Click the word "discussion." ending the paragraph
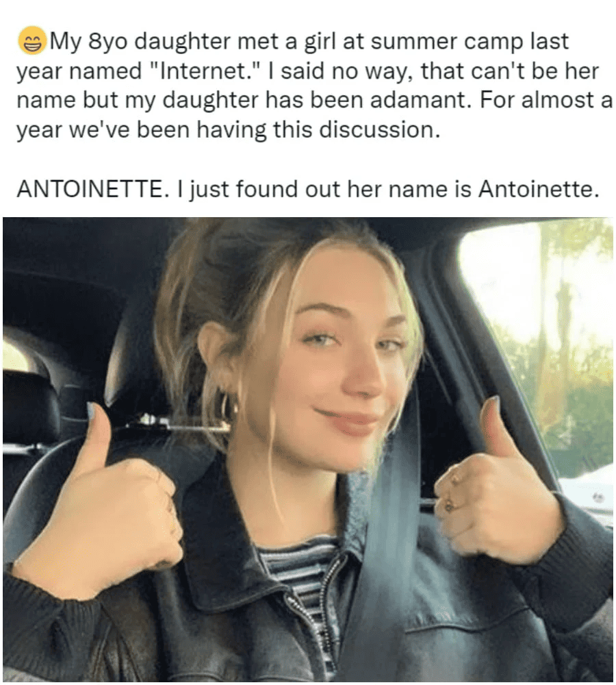 point(379,130)
